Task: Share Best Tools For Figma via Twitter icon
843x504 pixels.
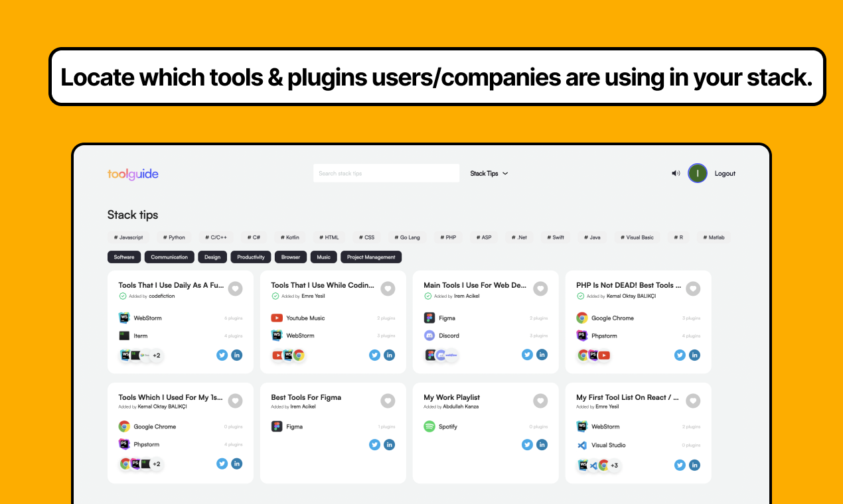Action: [374, 444]
